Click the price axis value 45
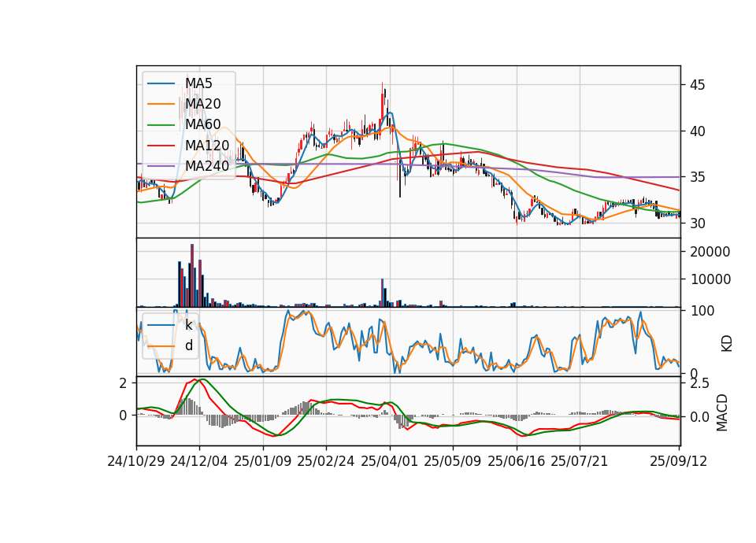The image size is (756, 543). pos(697,85)
